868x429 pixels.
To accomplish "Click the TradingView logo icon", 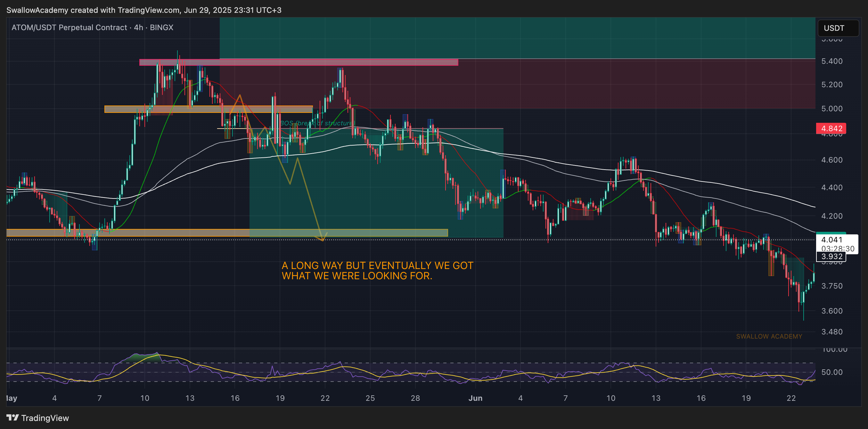I will (12, 417).
